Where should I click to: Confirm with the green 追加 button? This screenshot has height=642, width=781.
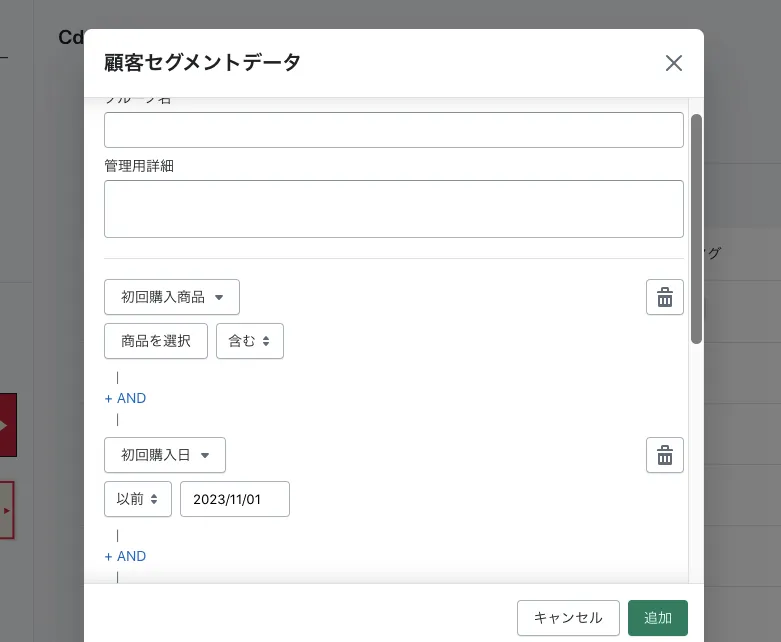coord(658,618)
